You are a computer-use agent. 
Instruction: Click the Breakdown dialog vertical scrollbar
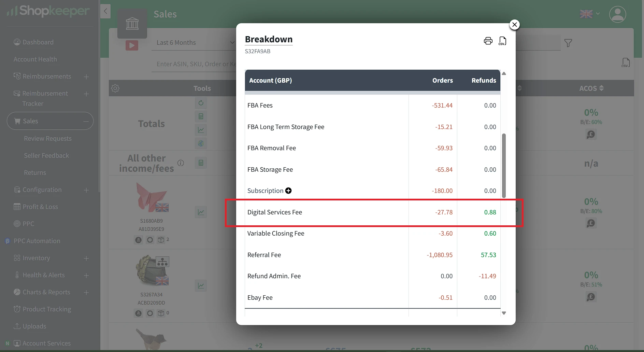point(504,166)
